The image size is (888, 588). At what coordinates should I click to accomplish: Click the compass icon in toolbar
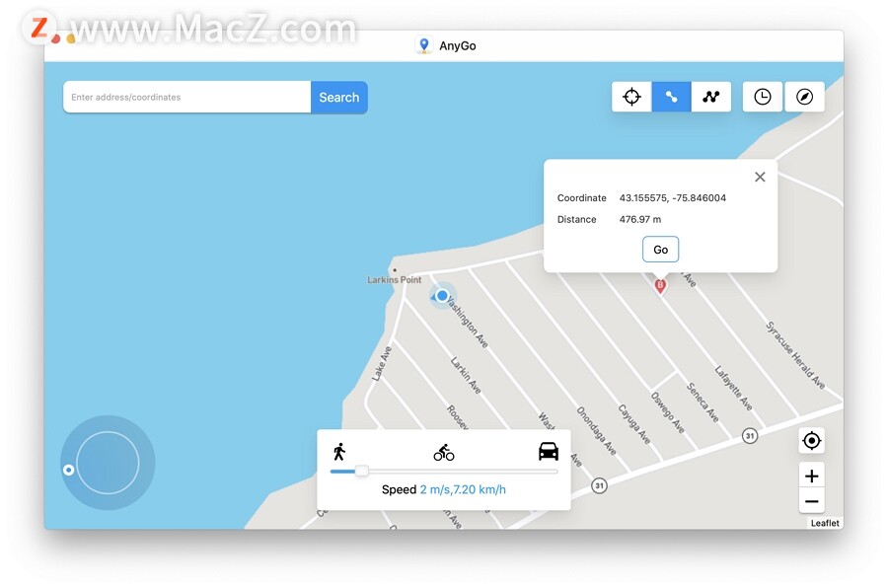[804, 97]
